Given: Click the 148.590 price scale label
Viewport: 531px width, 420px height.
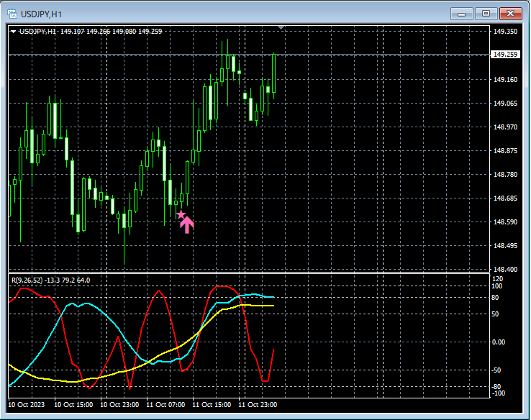Looking at the screenshot, I should [x=505, y=222].
